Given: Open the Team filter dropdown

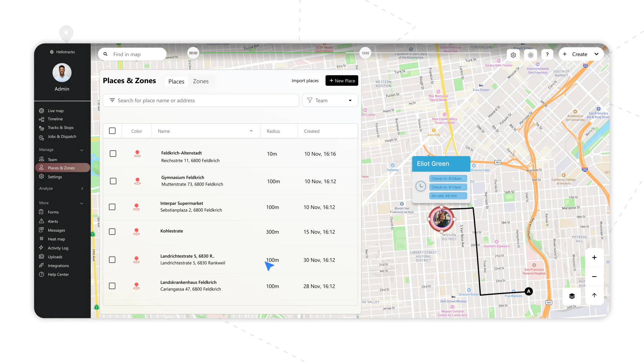Looking at the screenshot, I should 330,101.
